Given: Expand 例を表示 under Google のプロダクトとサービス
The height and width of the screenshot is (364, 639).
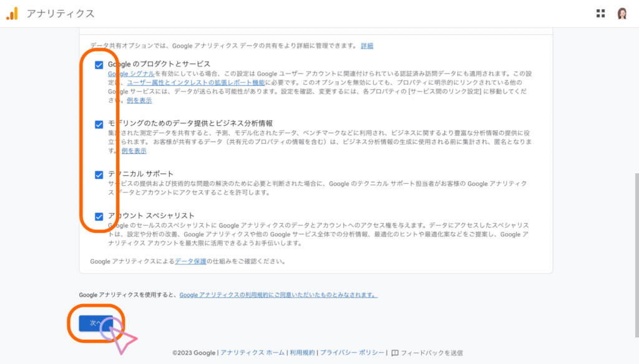Looking at the screenshot, I should (139, 100).
